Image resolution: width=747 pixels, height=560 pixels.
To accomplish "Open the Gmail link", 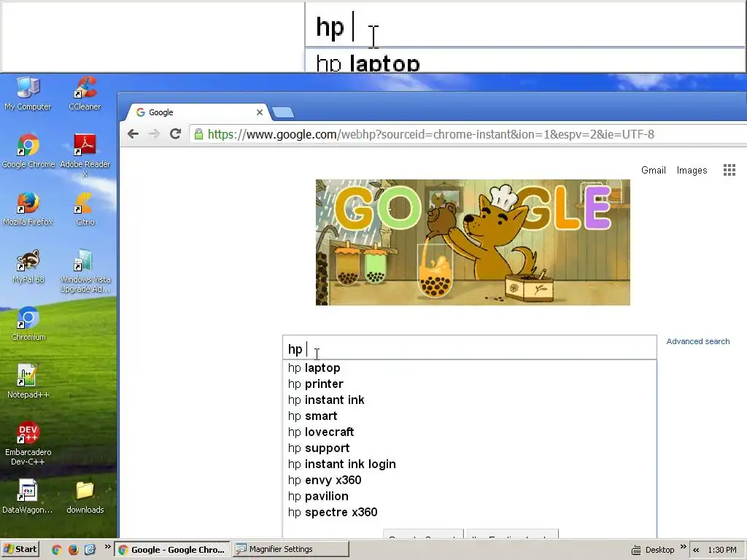I will point(653,171).
